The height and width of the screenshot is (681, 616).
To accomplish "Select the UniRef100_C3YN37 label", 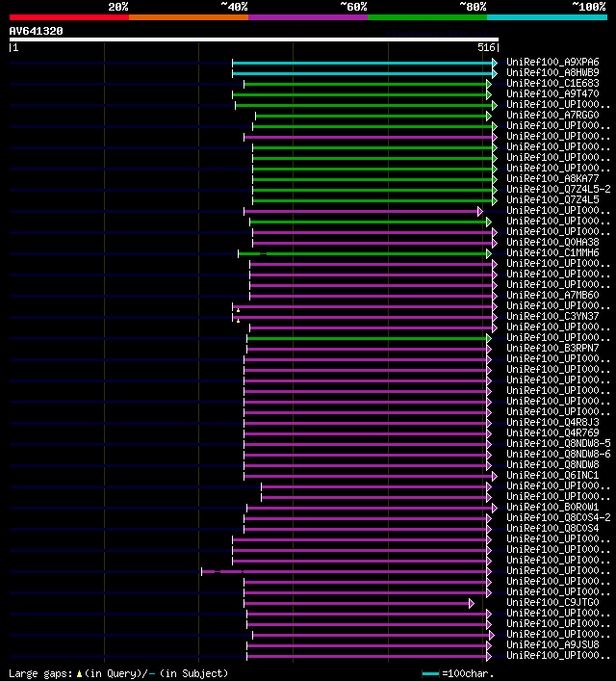I will 552,317.
